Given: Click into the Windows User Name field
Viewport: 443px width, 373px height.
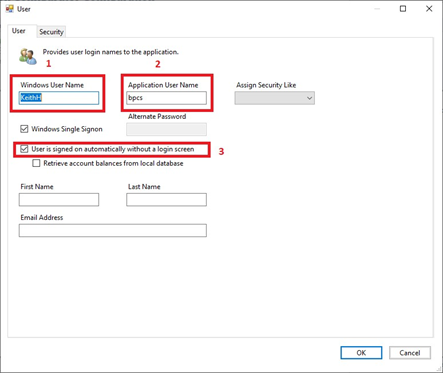Looking at the screenshot, I should 59,98.
